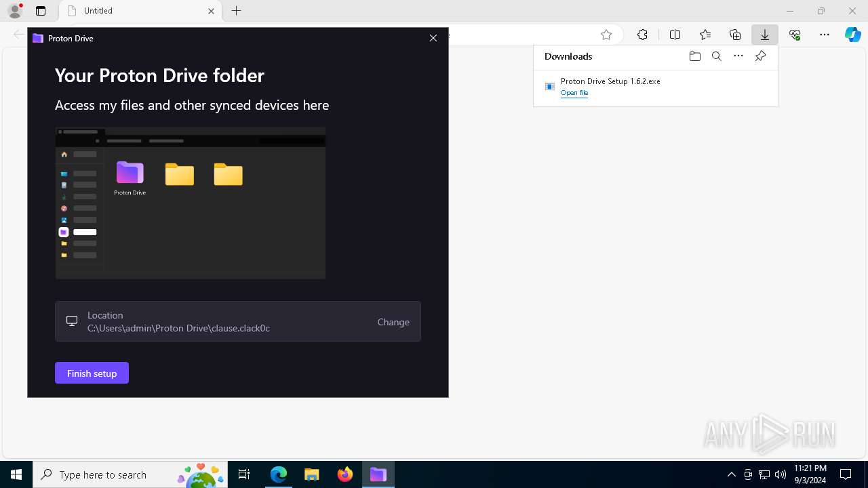The image size is (868, 488).
Task: Search downloads with magnifier icon
Action: pos(716,56)
